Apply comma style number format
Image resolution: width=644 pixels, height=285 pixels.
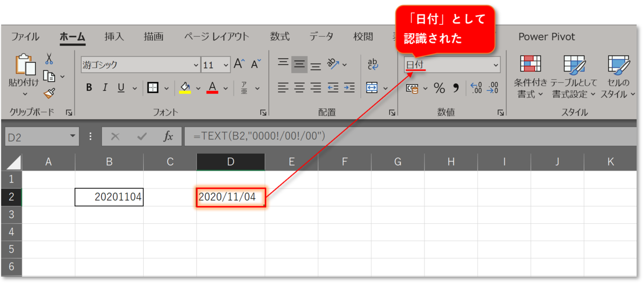(457, 87)
